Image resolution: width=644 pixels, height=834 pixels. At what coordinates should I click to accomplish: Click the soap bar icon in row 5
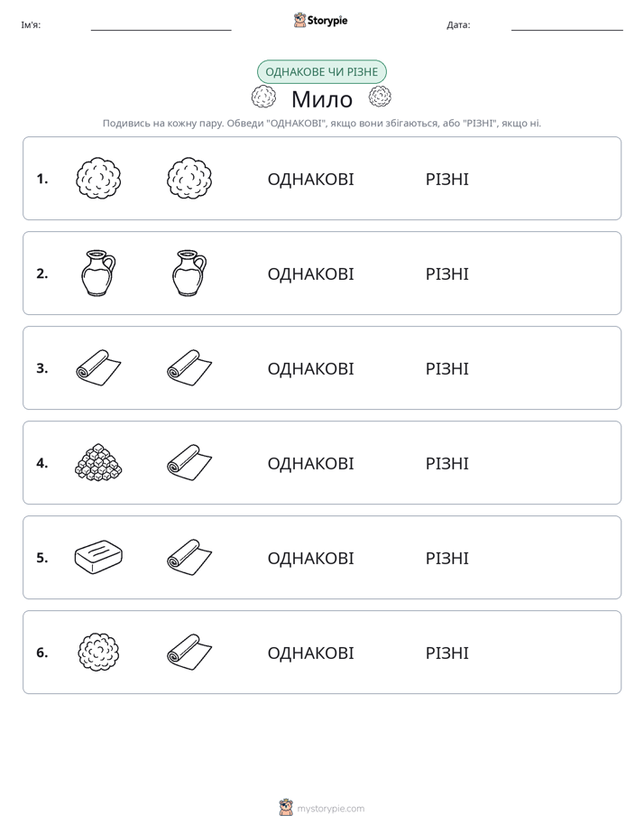pyautogui.click(x=98, y=558)
